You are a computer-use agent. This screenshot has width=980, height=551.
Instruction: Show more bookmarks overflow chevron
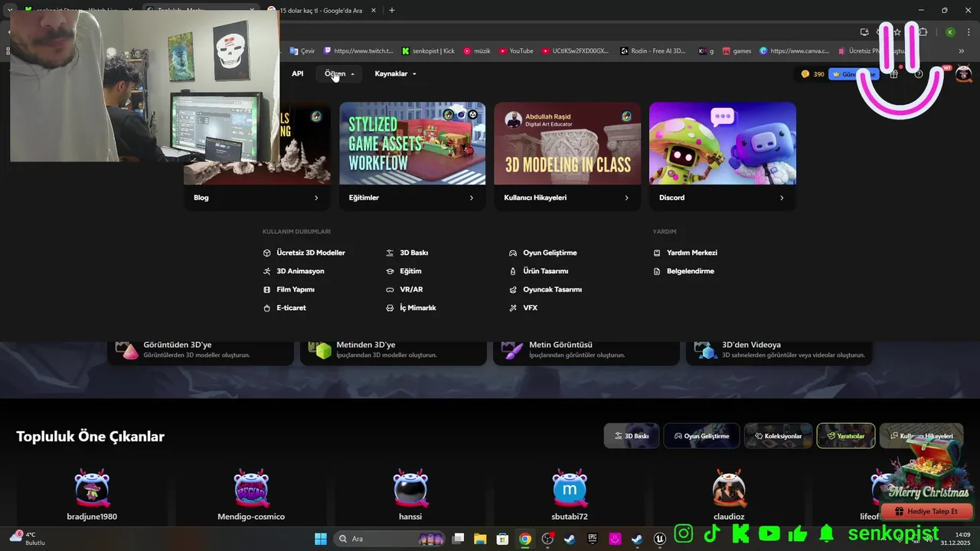[962, 51]
